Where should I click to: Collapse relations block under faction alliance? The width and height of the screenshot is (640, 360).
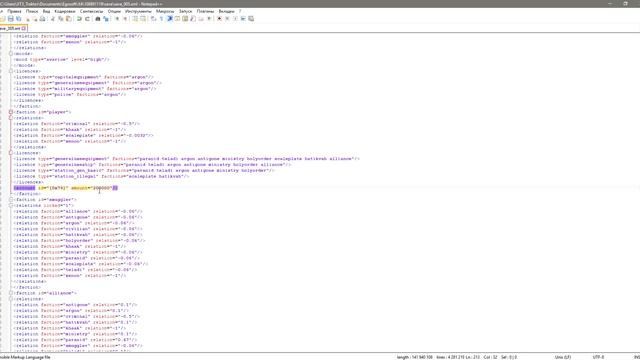11,299
